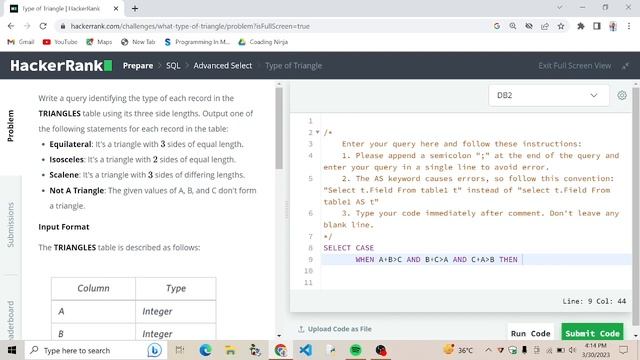Click the Input Format heading

(64, 227)
